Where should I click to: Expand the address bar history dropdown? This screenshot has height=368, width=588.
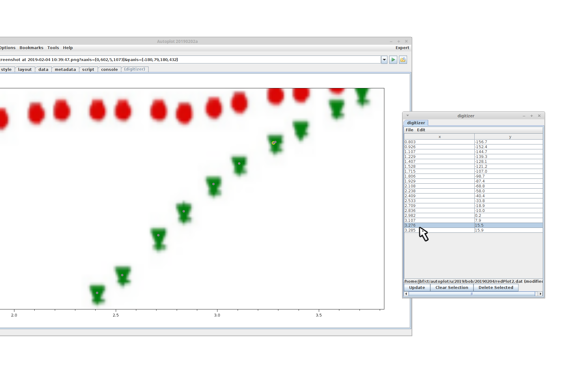coord(384,60)
